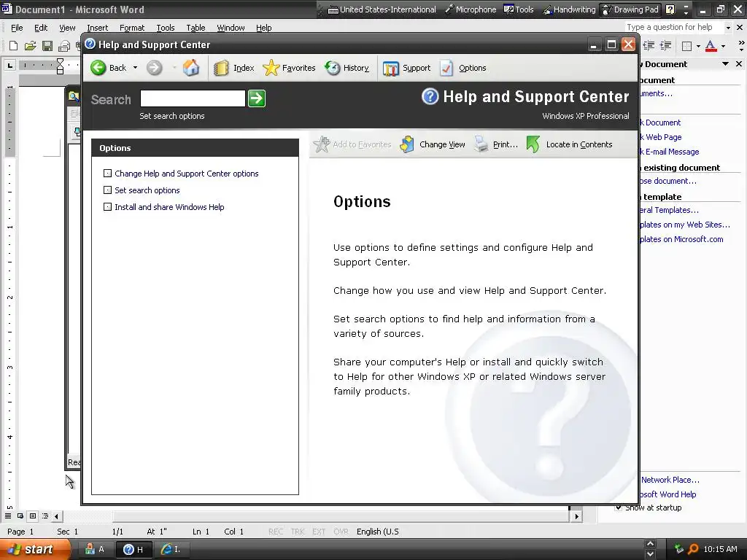Image resolution: width=747 pixels, height=560 pixels.
Task: Click Set search options under search box
Action: coord(172,116)
